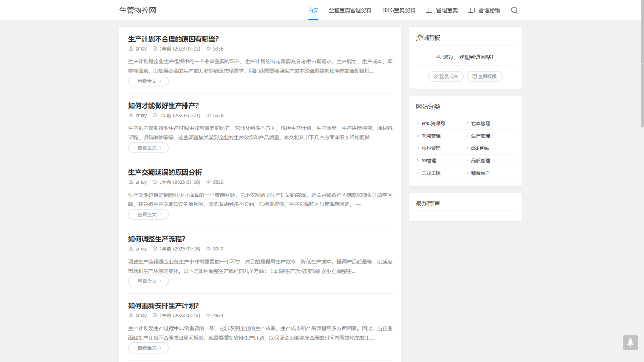Click the 控制面板 panel heading
The height and width of the screenshot is (362, 644).
pyautogui.click(x=428, y=38)
